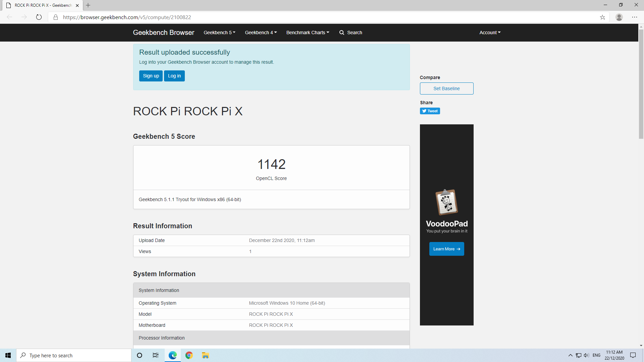Image resolution: width=644 pixels, height=362 pixels.
Task: Click the Model value ROCK Pi ROCK Pi X
Action: tap(271, 314)
